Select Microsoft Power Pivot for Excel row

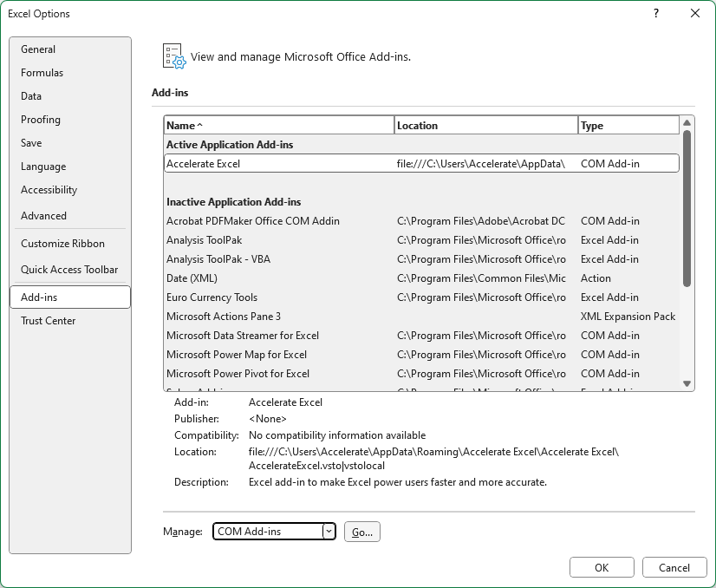[421, 374]
